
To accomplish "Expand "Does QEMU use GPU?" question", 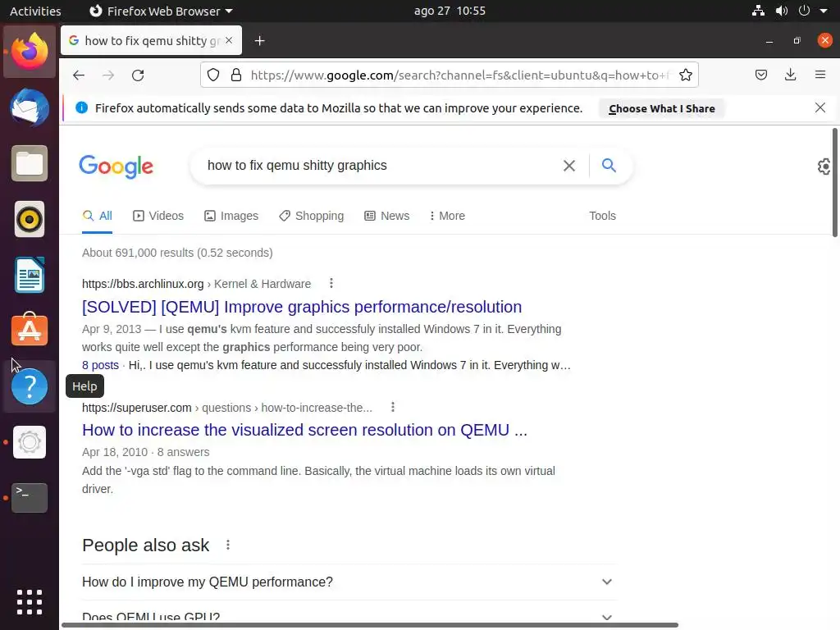I will [x=349, y=616].
